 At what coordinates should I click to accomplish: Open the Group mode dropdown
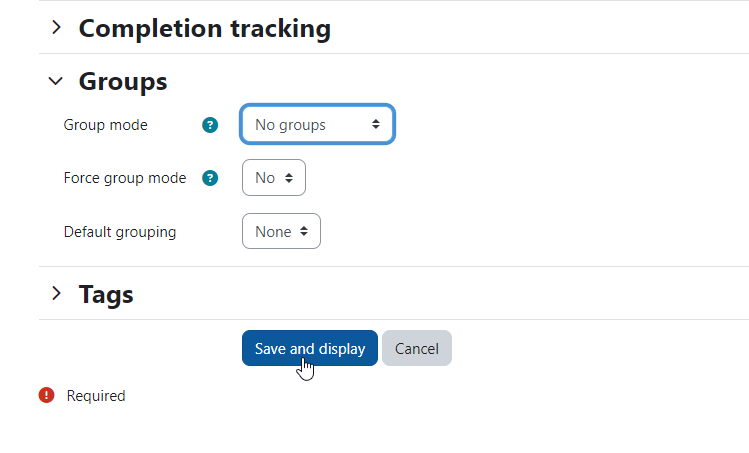pyautogui.click(x=317, y=124)
